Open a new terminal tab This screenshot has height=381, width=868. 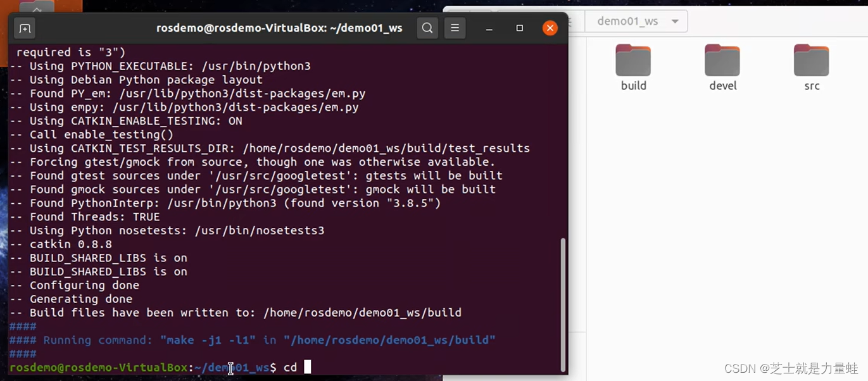coord(25,28)
